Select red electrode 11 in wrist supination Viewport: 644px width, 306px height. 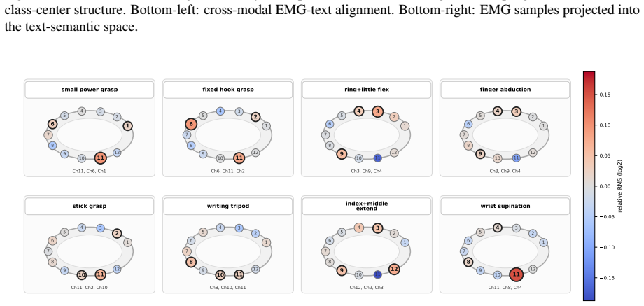coord(517,274)
